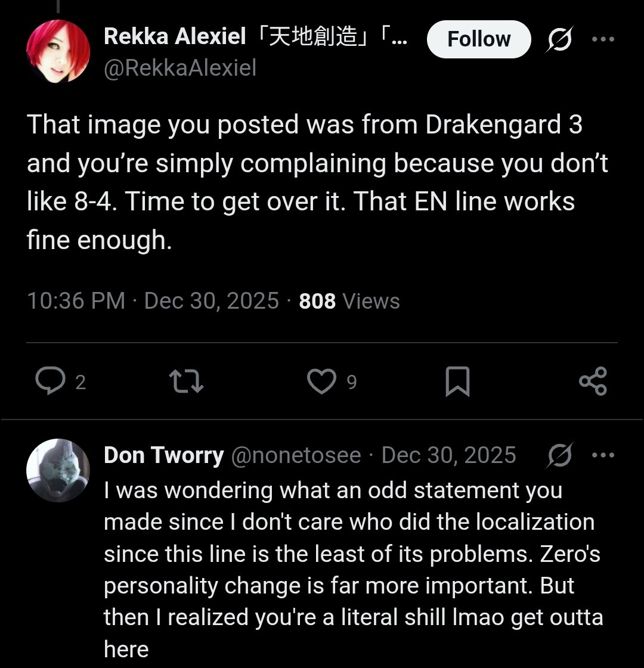Bookmark Rekka Alexiel's tweet
The image size is (644, 668).
pos(457,381)
